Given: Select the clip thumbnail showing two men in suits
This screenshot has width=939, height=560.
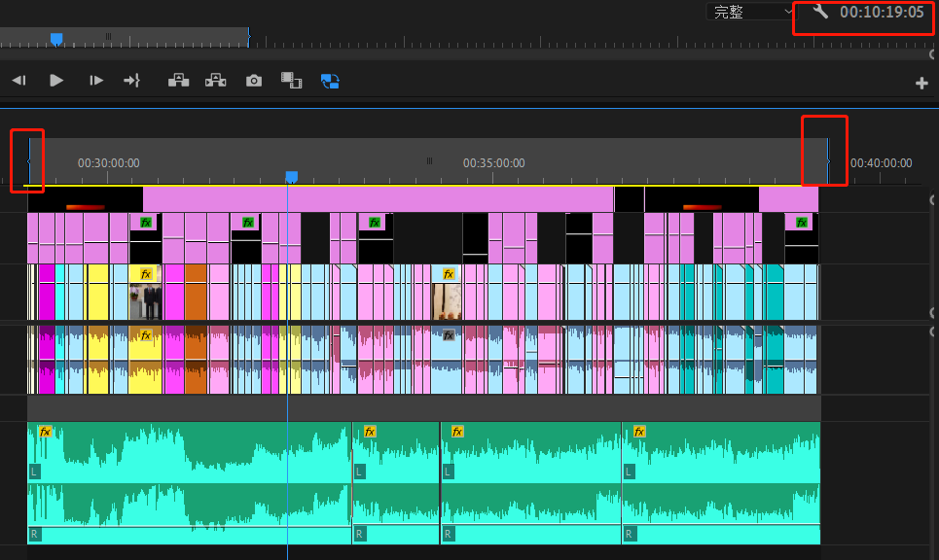Looking at the screenshot, I should coord(146,302).
